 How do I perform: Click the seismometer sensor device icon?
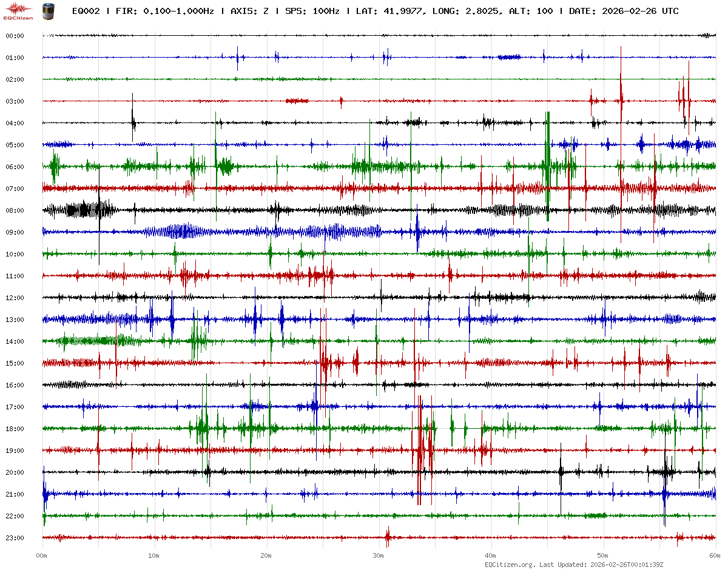click(x=47, y=11)
